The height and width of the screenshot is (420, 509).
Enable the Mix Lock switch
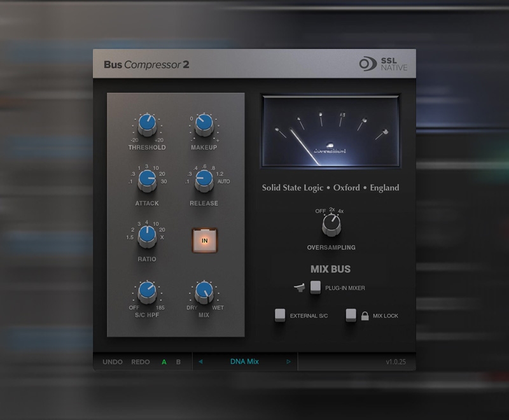point(351,315)
